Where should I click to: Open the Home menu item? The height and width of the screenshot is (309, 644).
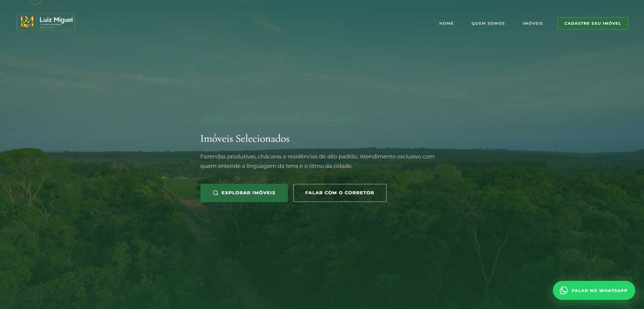click(x=446, y=23)
